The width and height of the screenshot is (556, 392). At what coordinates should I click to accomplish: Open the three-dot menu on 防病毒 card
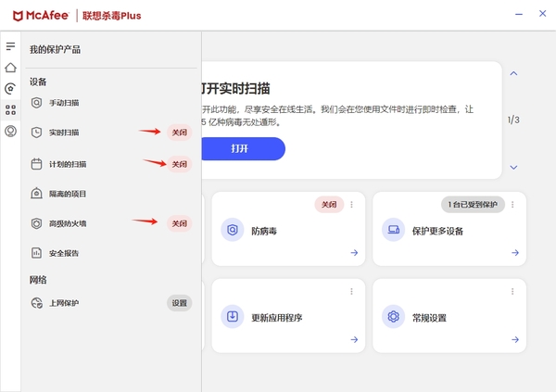[x=352, y=204]
